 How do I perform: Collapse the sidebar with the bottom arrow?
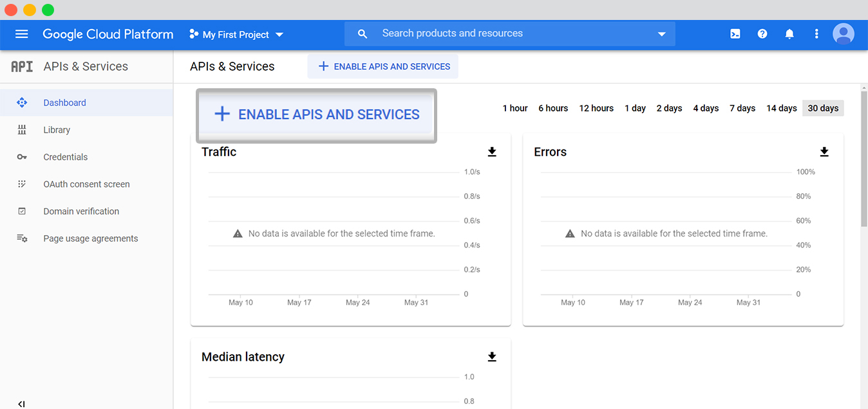pyautogui.click(x=21, y=404)
